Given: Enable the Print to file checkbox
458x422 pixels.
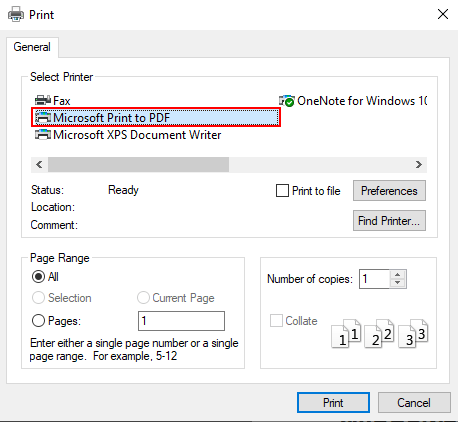Looking at the screenshot, I should [282, 191].
